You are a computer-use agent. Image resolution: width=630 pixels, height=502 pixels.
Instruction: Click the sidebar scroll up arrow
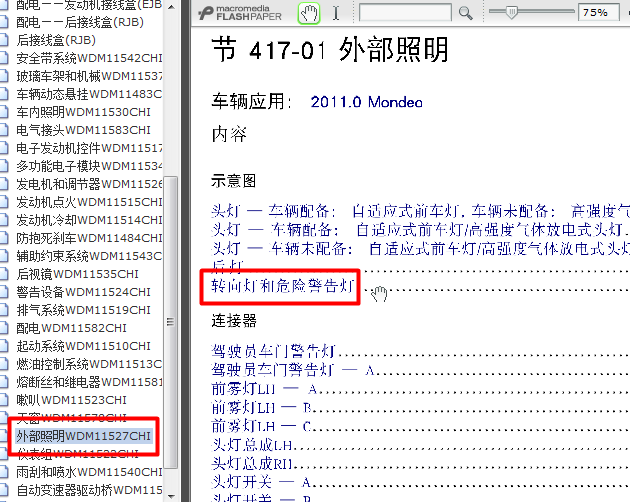click(172, 6)
